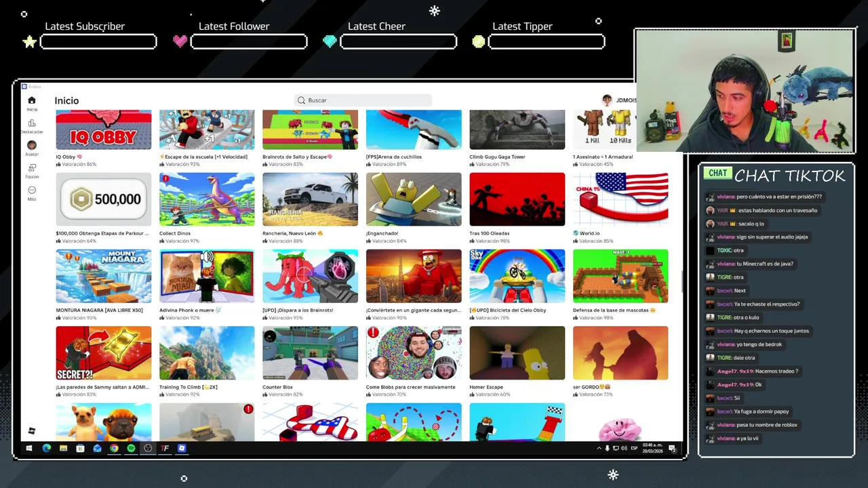Open the Windows Start button

(x=29, y=448)
